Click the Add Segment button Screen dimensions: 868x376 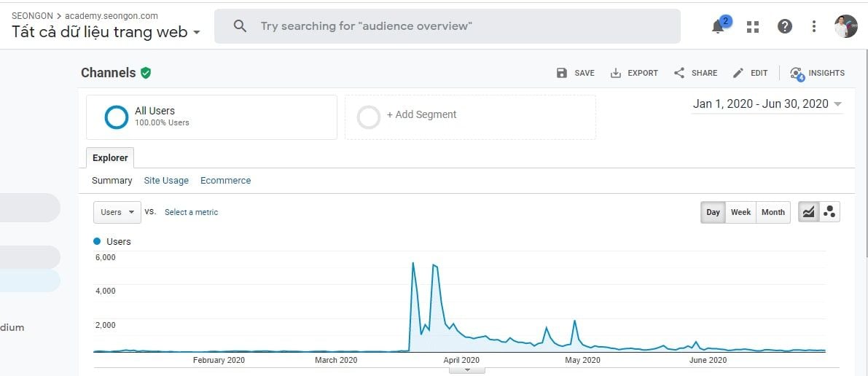coord(421,115)
